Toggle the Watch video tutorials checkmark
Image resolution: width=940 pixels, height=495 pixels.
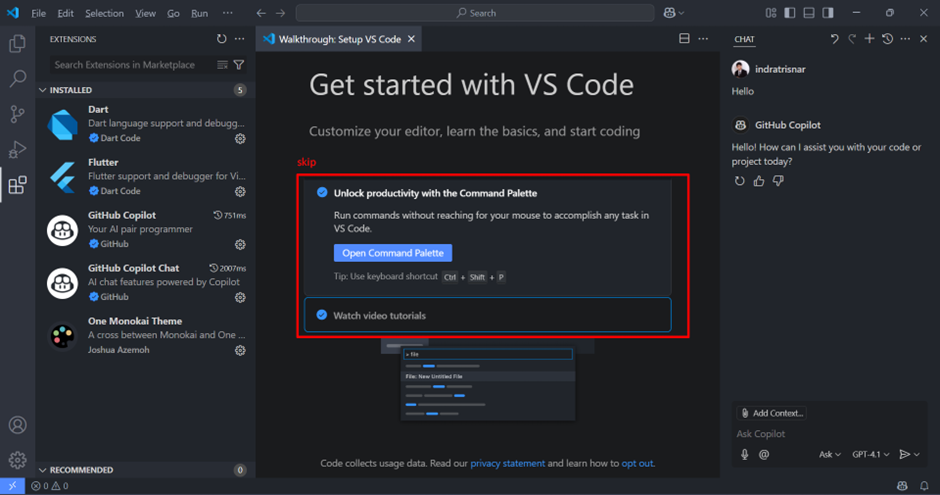click(x=322, y=315)
